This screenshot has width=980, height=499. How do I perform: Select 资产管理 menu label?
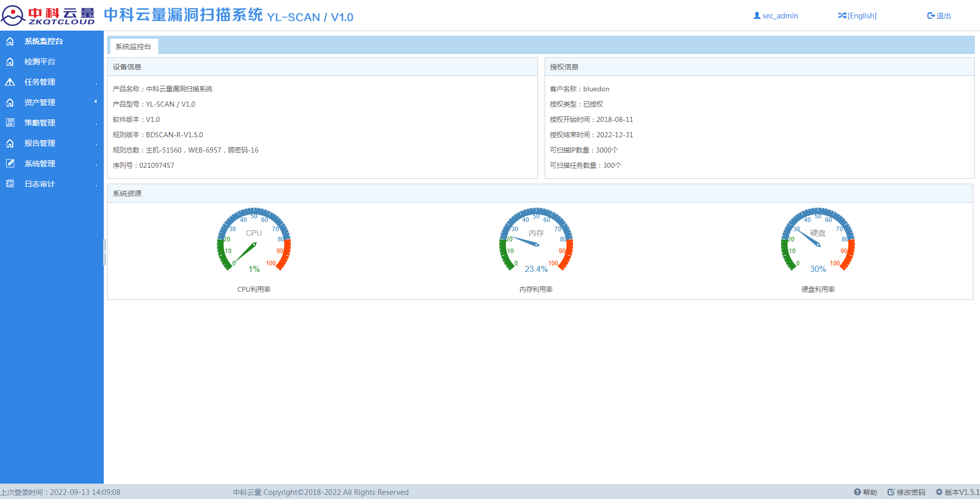(40, 103)
